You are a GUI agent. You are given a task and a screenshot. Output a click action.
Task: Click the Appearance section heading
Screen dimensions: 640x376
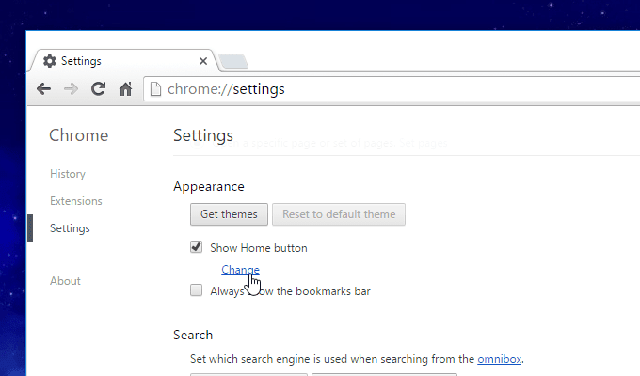(209, 187)
